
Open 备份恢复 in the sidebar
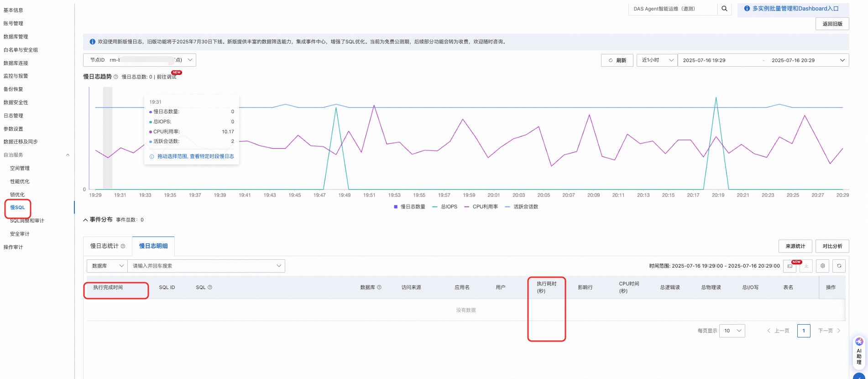pyautogui.click(x=13, y=89)
